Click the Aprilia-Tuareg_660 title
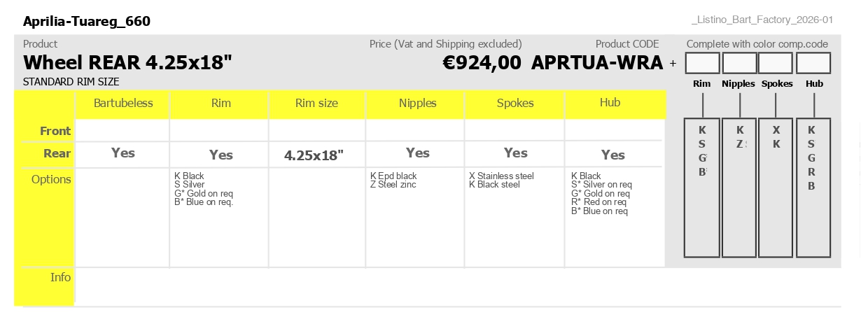The image size is (868, 331). (x=87, y=22)
